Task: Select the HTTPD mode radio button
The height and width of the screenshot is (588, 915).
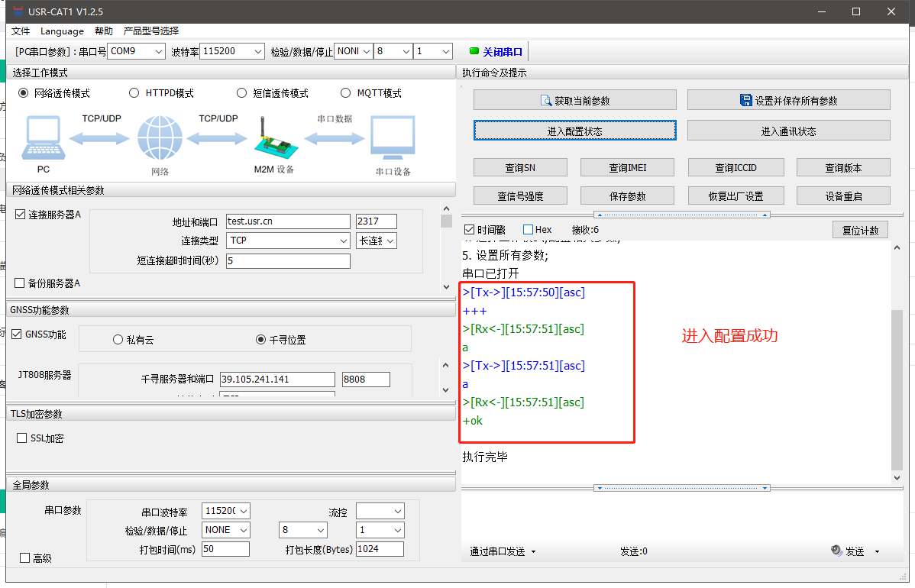Action: point(134,93)
